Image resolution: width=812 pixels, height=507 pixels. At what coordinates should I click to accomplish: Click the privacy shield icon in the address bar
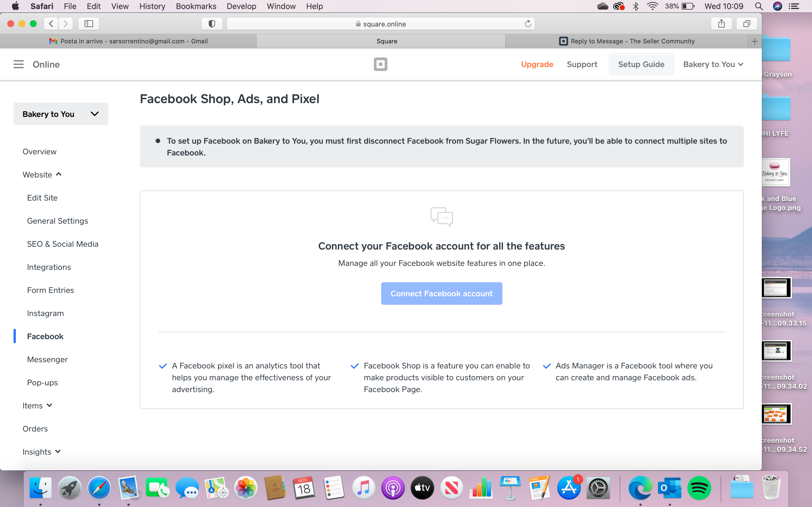pyautogui.click(x=211, y=23)
